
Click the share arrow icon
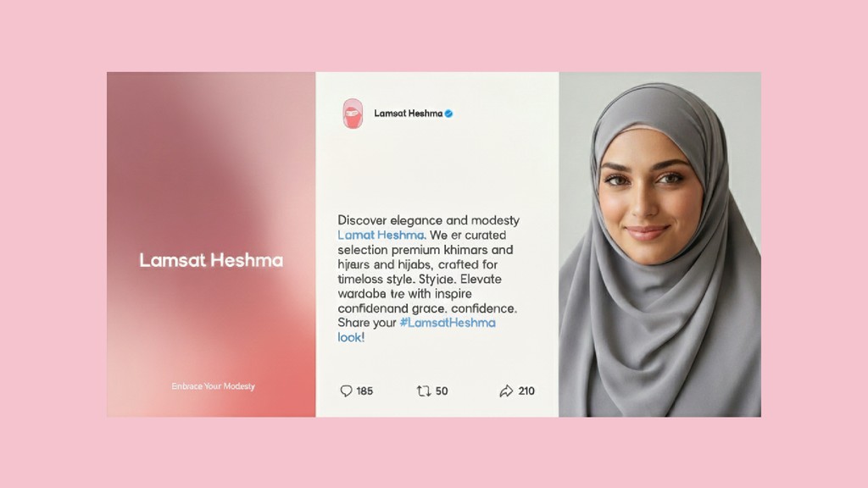tap(506, 391)
